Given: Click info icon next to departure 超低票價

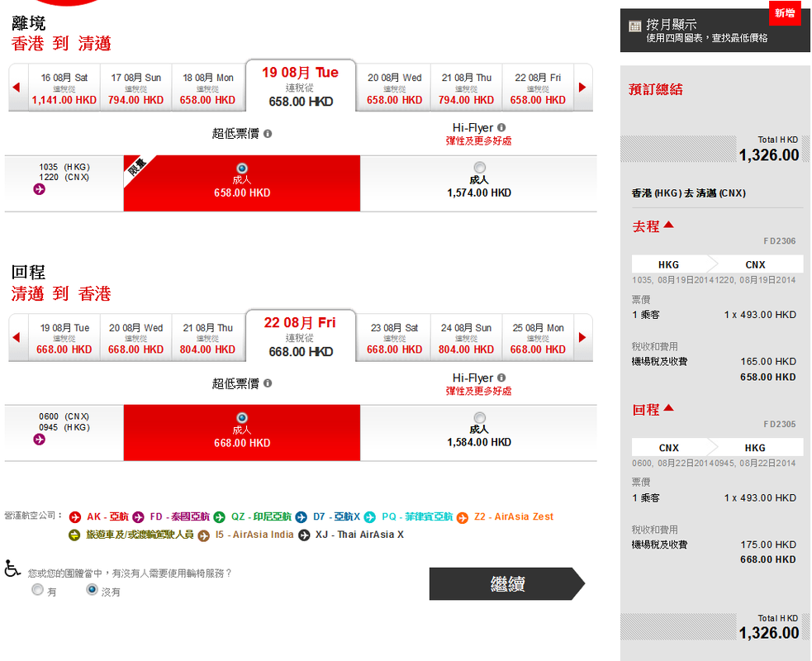Looking at the screenshot, I should point(268,133).
